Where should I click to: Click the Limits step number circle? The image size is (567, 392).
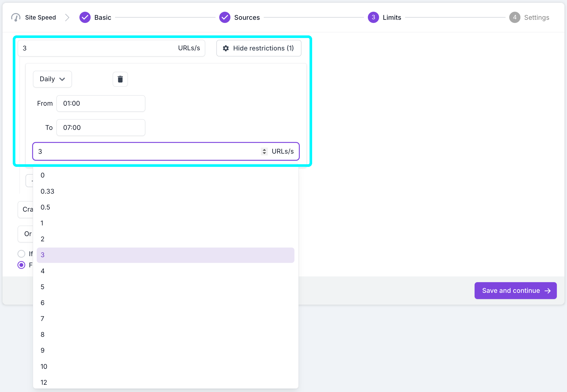point(373,17)
